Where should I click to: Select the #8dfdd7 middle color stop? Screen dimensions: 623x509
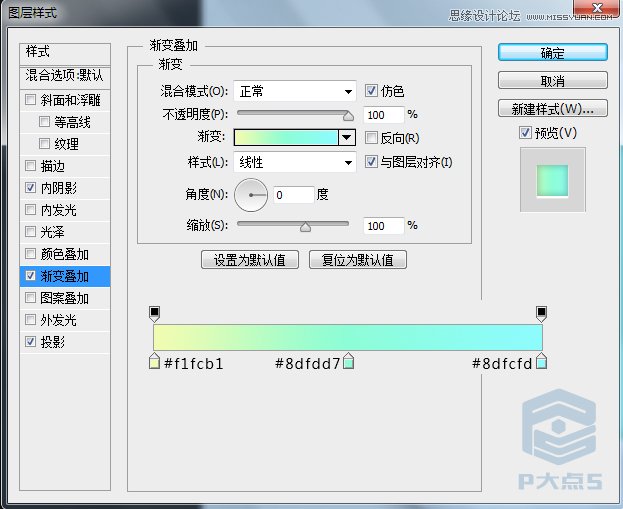click(348, 361)
